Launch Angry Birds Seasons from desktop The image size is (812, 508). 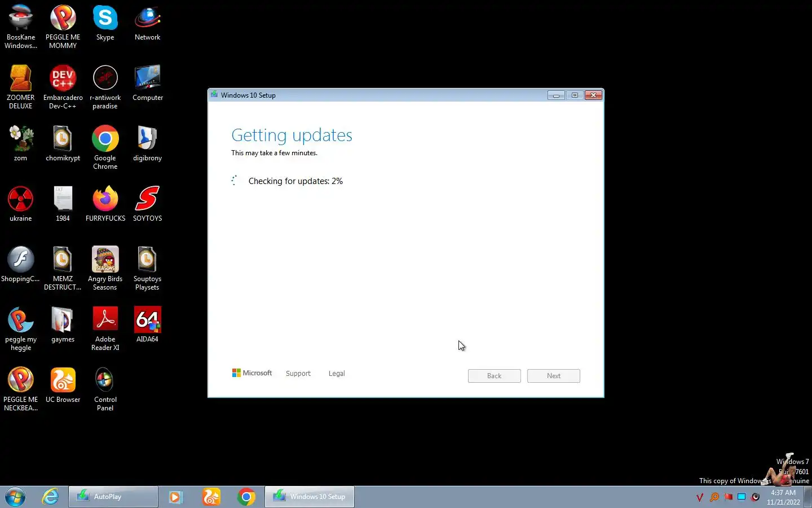coord(105,268)
